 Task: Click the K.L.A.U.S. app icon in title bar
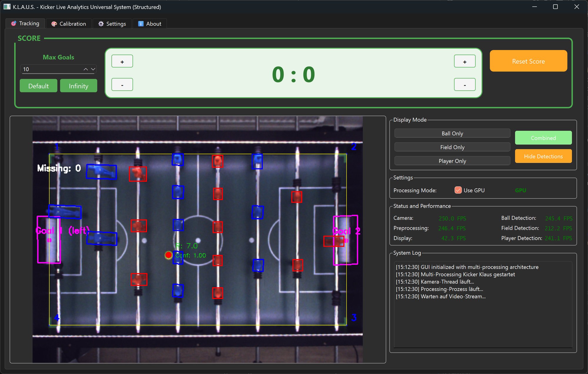pos(7,7)
